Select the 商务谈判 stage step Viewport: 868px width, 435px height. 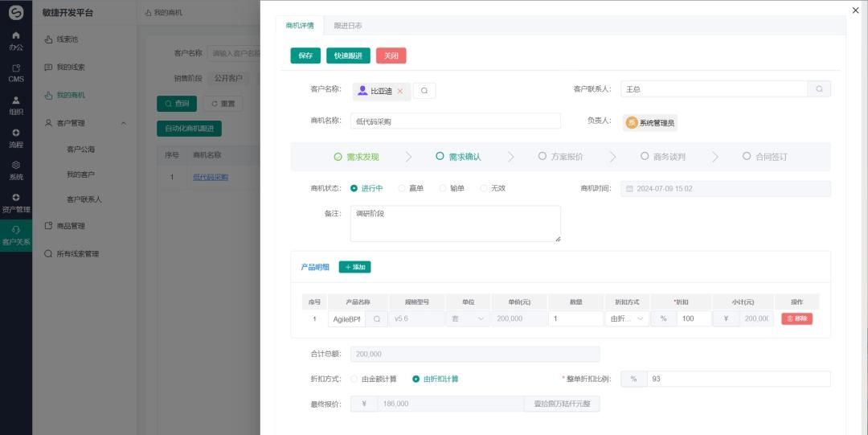(x=662, y=157)
